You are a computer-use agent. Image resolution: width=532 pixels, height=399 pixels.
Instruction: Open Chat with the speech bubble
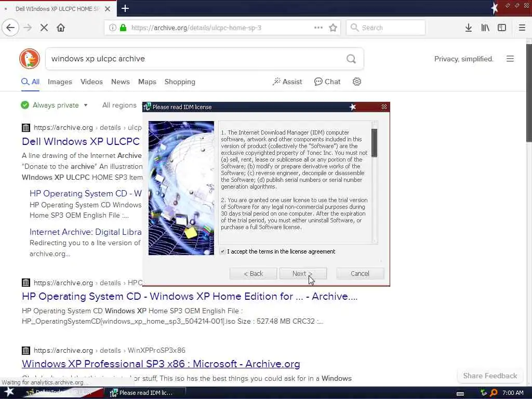327,82
